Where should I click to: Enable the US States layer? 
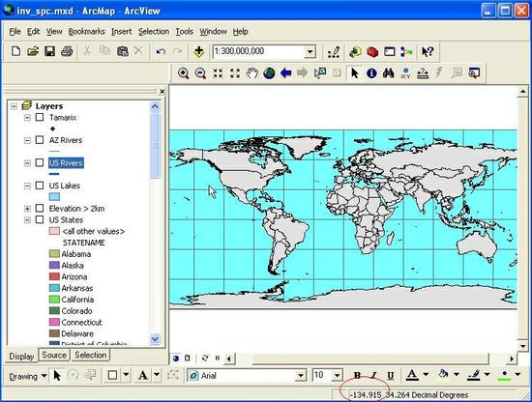tap(40, 219)
